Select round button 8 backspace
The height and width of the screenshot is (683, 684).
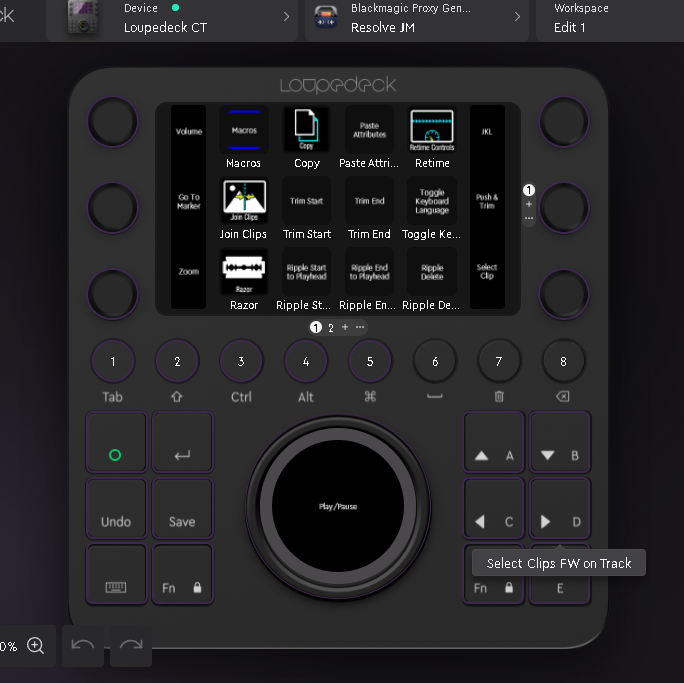pyautogui.click(x=563, y=362)
